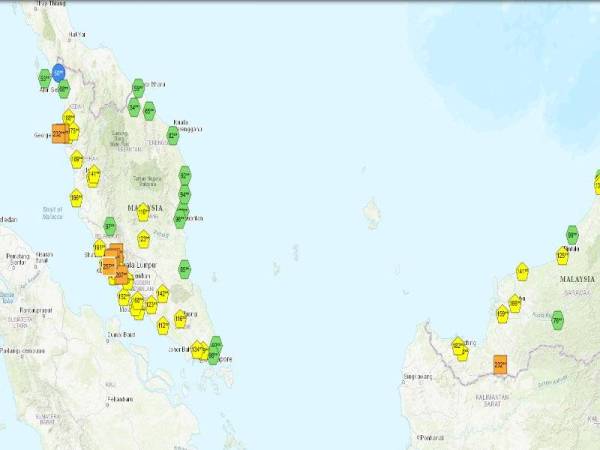Viewport: 600px width, 450px height.
Task: Click the yellow pentagon marker labeled 112
Action: pyautogui.click(x=163, y=325)
